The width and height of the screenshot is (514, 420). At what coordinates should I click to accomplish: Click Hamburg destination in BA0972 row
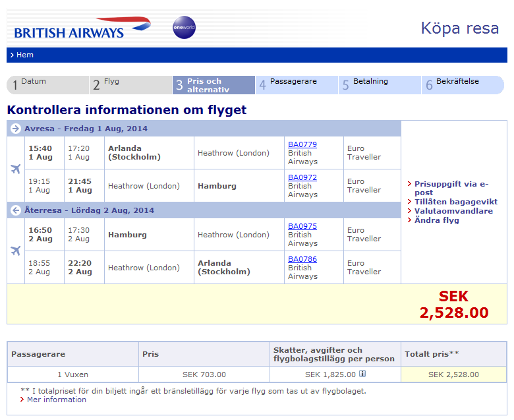coord(217,186)
